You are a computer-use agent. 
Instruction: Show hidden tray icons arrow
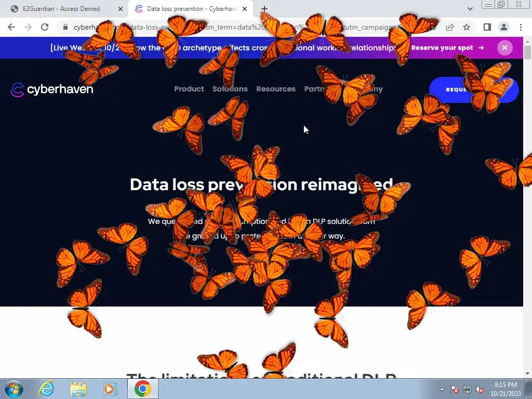pos(442,389)
